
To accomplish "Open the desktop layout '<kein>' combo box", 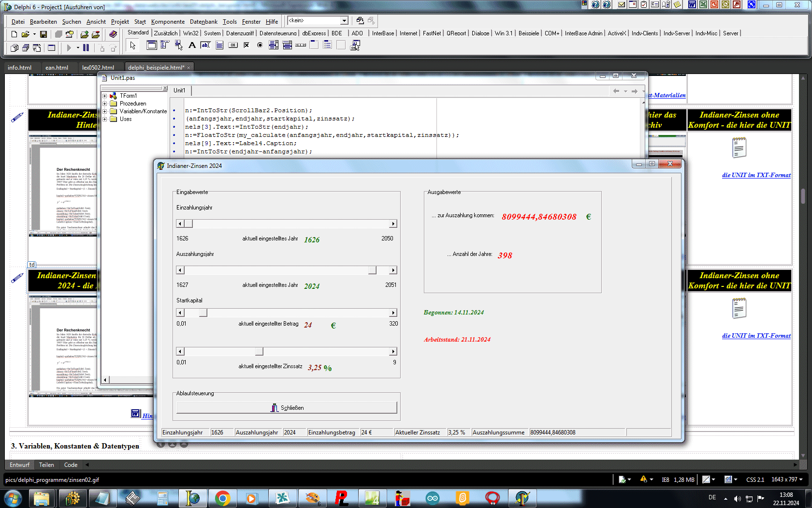I will click(x=318, y=20).
